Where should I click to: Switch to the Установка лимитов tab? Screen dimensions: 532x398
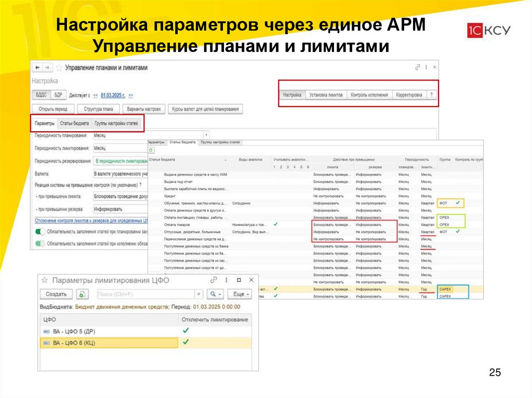click(326, 95)
